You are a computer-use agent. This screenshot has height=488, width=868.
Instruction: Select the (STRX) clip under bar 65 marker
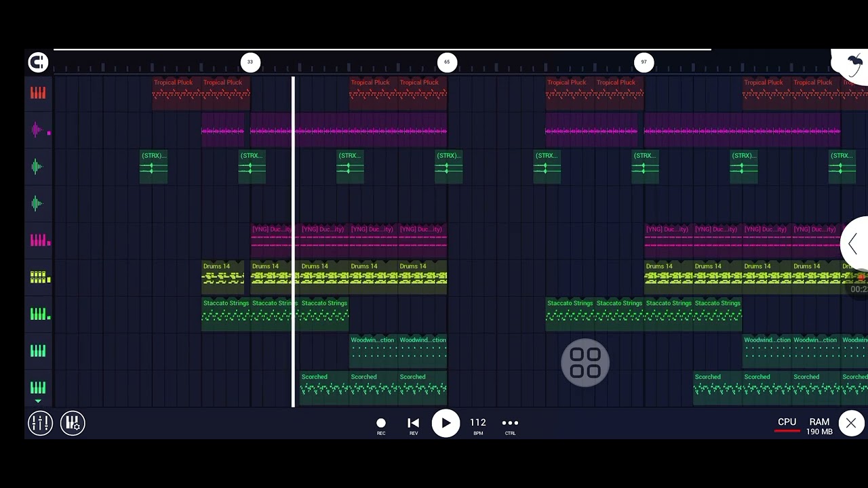tap(448, 166)
